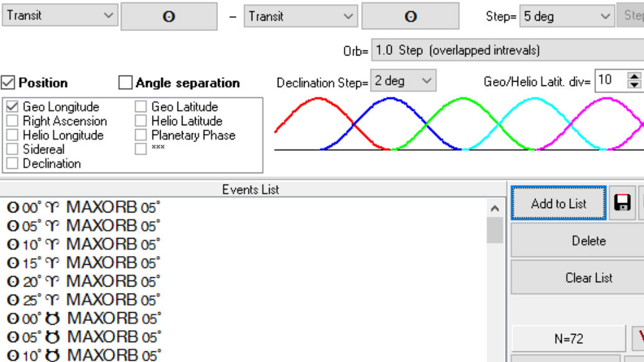Click the Events List scrollbar up arrow

tap(495, 209)
